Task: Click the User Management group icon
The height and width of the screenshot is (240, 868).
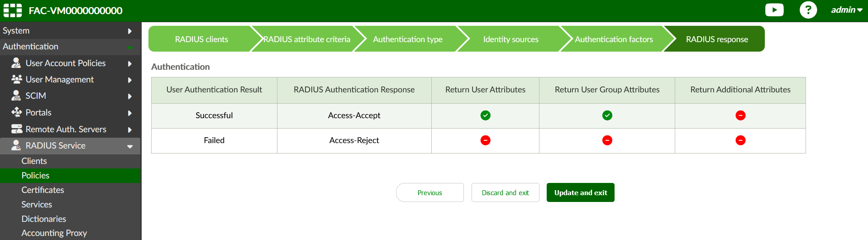Action: click(x=16, y=79)
